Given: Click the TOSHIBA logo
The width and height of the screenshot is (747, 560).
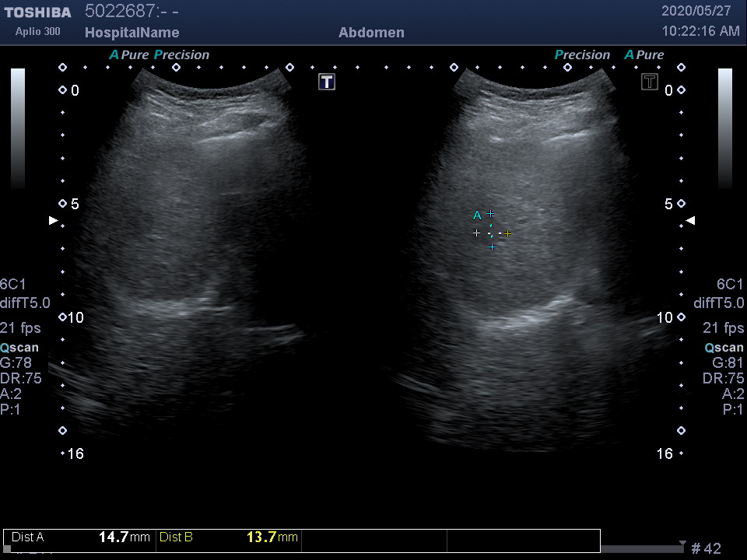Looking at the screenshot, I should (x=37, y=12).
